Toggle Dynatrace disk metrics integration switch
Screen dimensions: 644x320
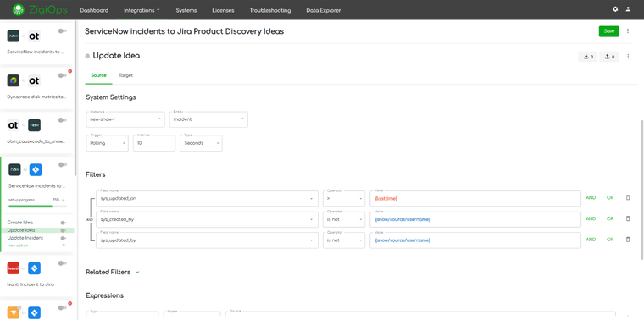click(x=63, y=75)
